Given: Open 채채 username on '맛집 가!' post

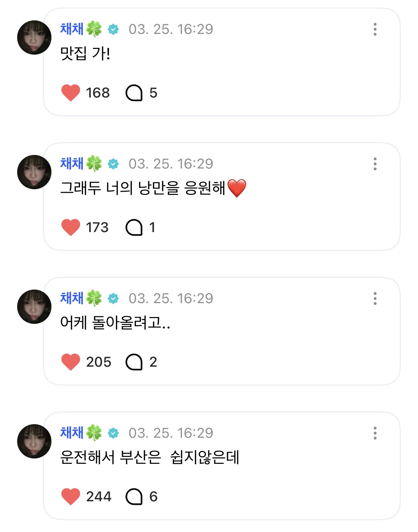Looking at the screenshot, I should point(72,29).
